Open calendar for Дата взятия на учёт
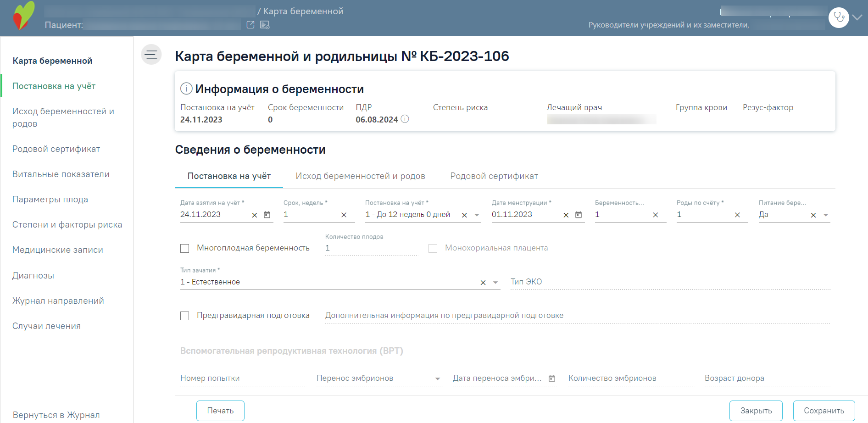The height and width of the screenshot is (423, 868). click(267, 215)
